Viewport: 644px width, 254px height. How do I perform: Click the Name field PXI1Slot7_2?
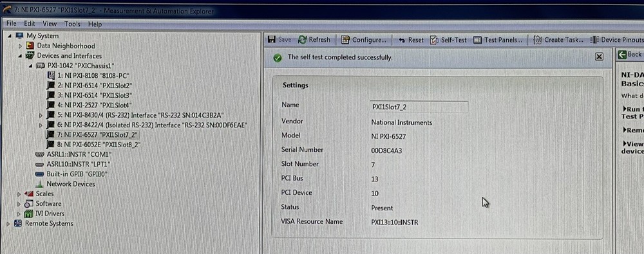point(419,107)
